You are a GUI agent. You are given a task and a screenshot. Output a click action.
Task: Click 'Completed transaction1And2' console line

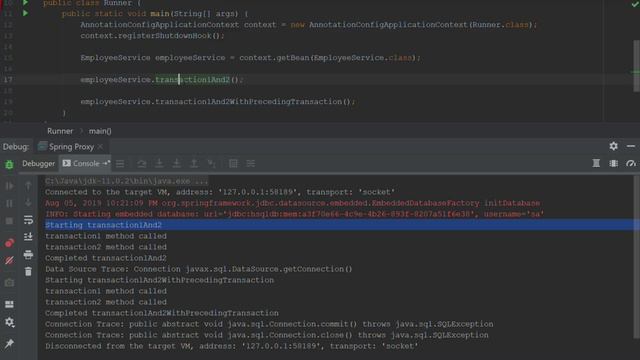(106, 258)
